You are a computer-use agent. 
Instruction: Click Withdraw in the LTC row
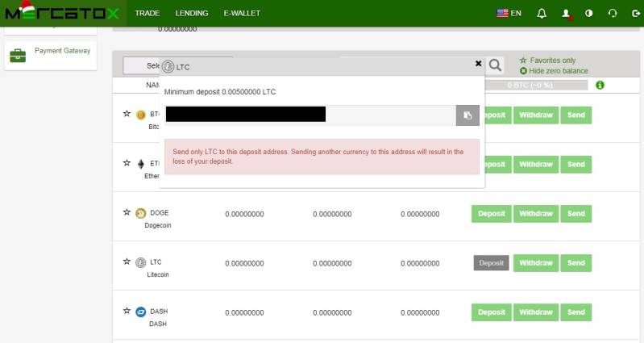(535, 263)
